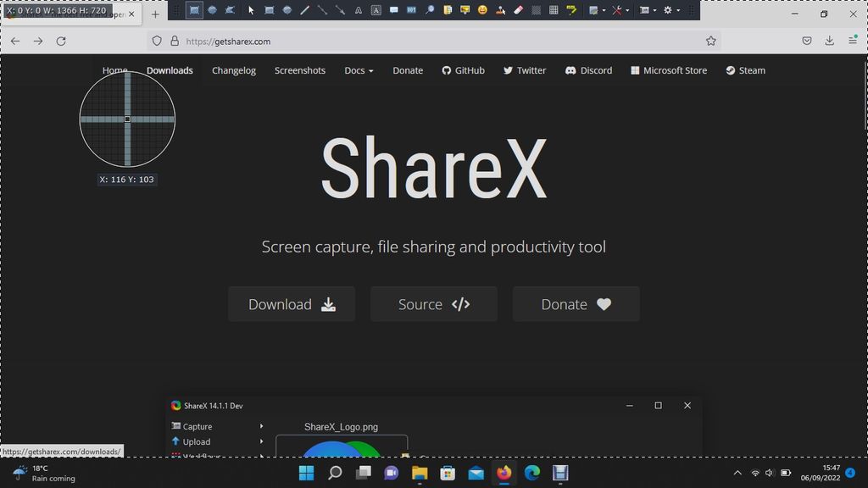This screenshot has height=488, width=868.
Task: Open the Screenshots nav item
Action: [300, 70]
